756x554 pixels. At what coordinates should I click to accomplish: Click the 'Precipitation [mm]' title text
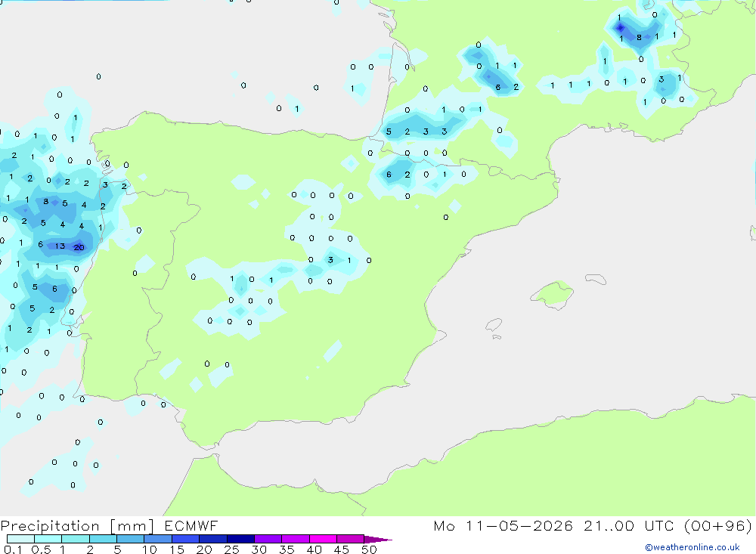click(77, 526)
